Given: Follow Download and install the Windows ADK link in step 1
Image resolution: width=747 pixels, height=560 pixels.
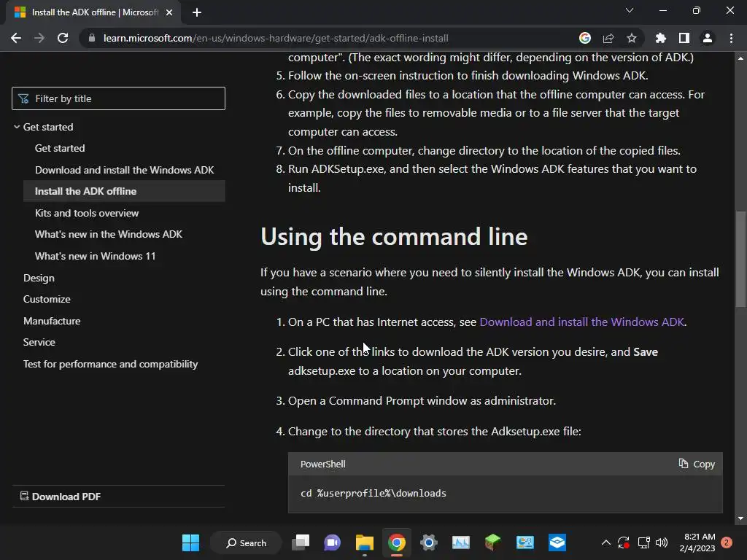Looking at the screenshot, I should pyautogui.click(x=581, y=322).
